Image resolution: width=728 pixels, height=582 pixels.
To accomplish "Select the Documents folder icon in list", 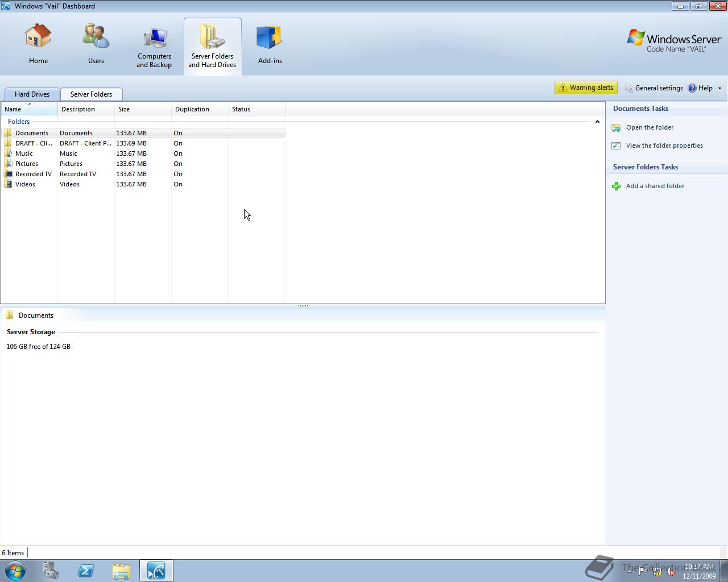I will tap(8, 133).
